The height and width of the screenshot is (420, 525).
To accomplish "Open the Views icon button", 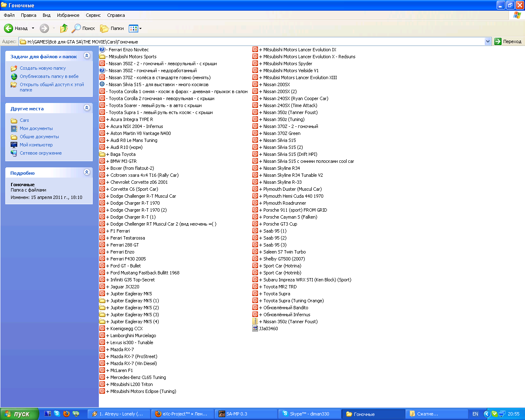I will 133,28.
